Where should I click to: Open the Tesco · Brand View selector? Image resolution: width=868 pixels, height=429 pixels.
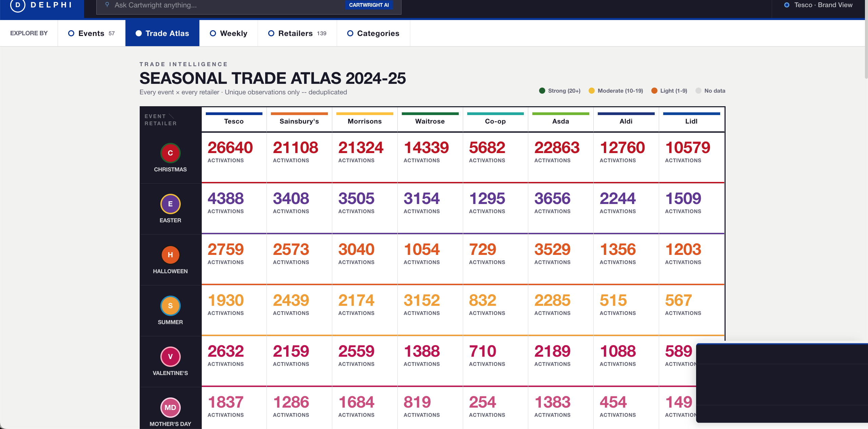pyautogui.click(x=818, y=5)
